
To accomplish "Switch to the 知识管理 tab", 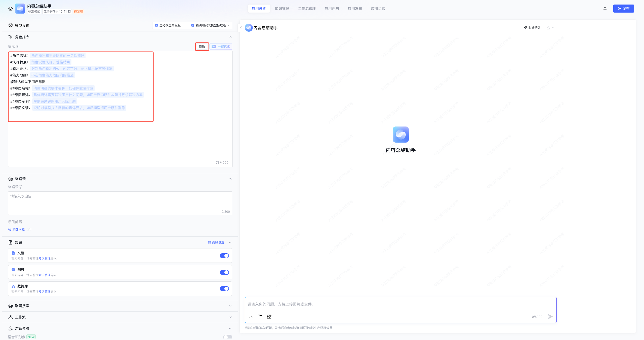I will tap(282, 9).
